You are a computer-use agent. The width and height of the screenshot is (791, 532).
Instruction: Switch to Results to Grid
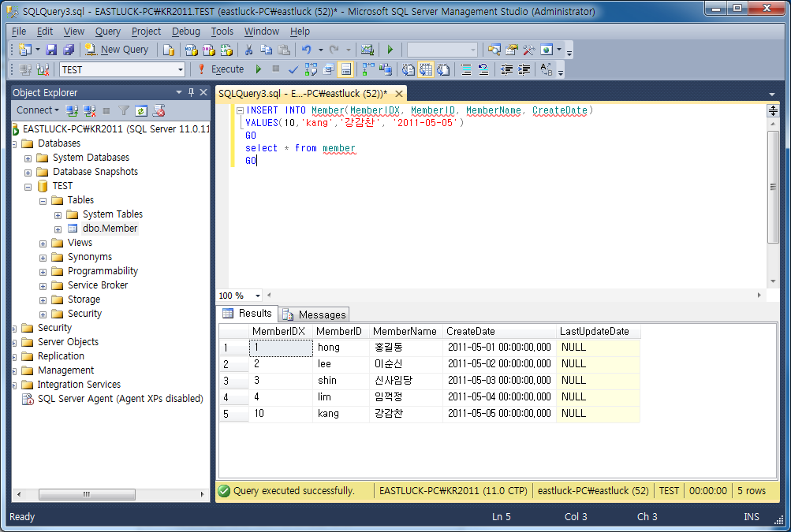(x=426, y=69)
